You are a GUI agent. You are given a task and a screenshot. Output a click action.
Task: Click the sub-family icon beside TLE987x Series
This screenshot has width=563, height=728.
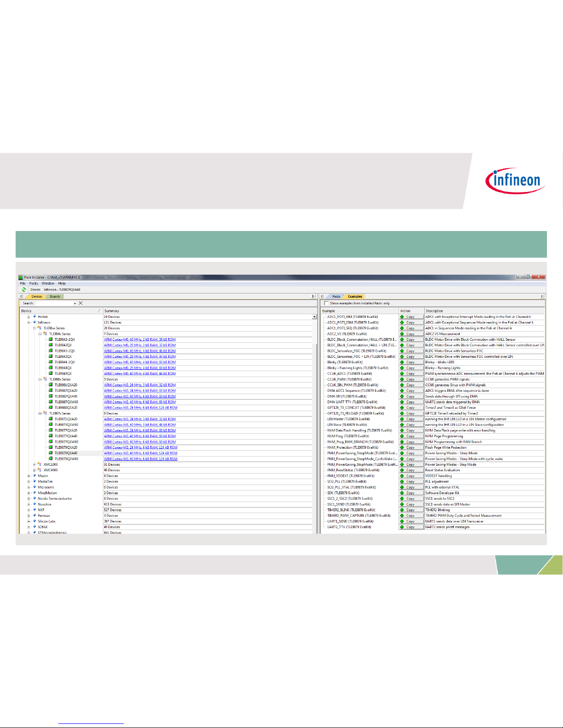click(x=45, y=413)
